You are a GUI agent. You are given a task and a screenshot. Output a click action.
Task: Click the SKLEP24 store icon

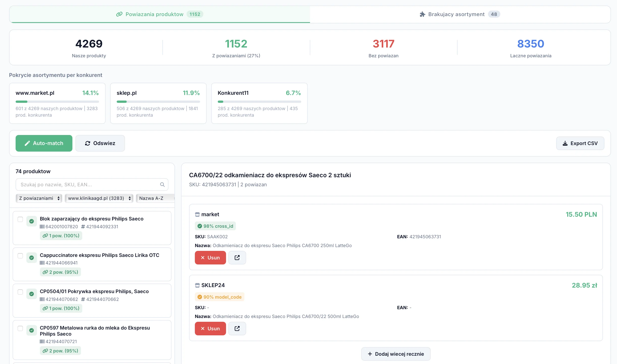coord(197,285)
